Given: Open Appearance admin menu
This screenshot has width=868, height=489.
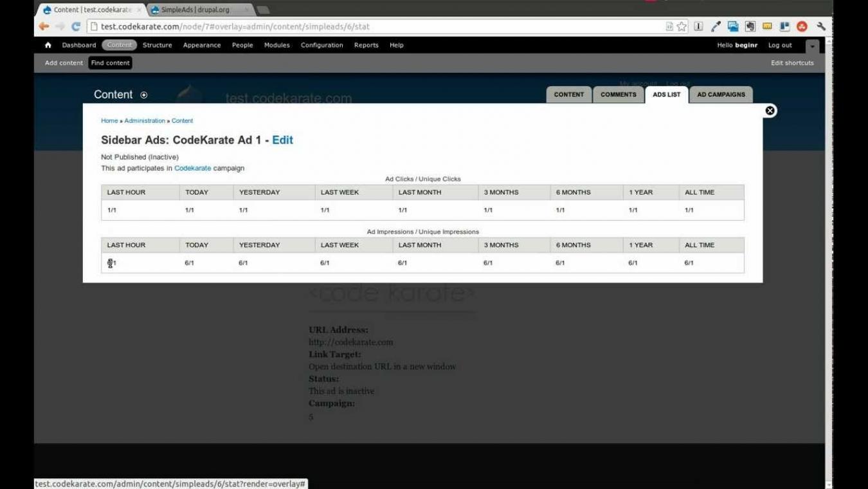Looking at the screenshot, I should [x=202, y=45].
